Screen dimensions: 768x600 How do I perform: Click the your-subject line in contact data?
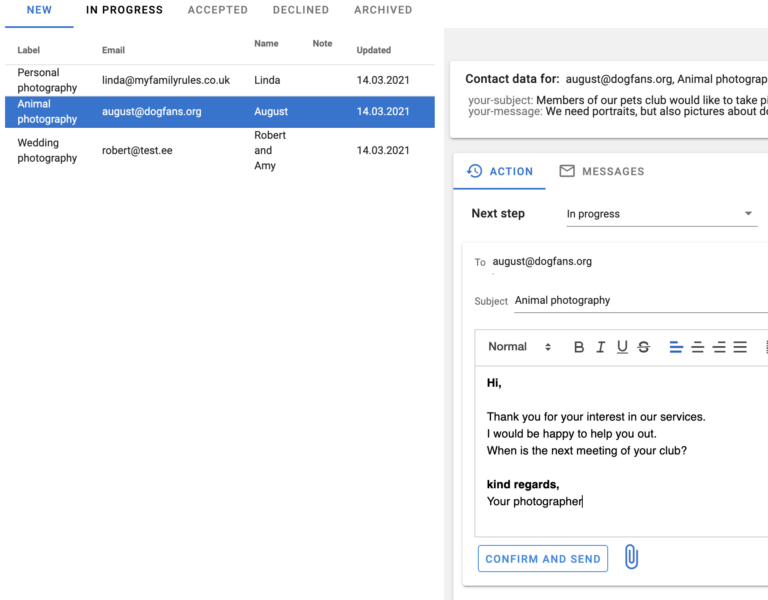[618, 100]
